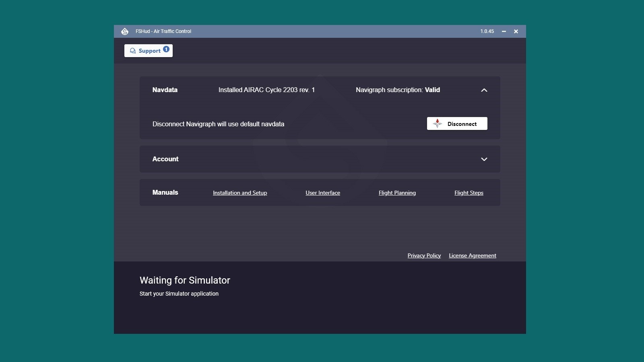Click the Support chat bubble icon
This screenshot has width=644, height=362.
[133, 51]
